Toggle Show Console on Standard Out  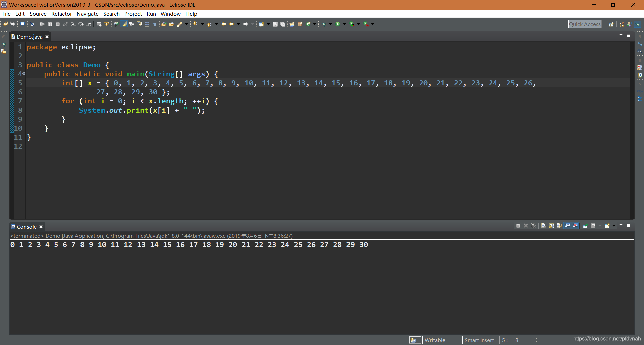coord(567,226)
